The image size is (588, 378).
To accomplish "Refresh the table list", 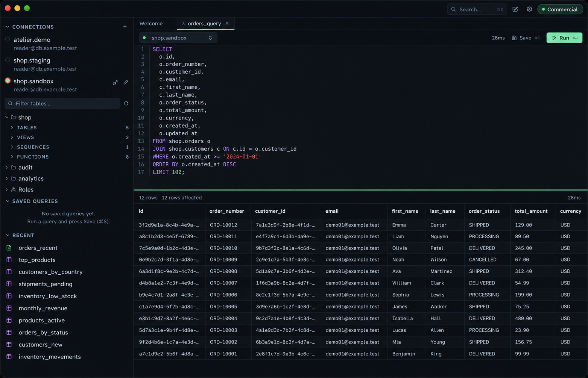I will pos(126,103).
